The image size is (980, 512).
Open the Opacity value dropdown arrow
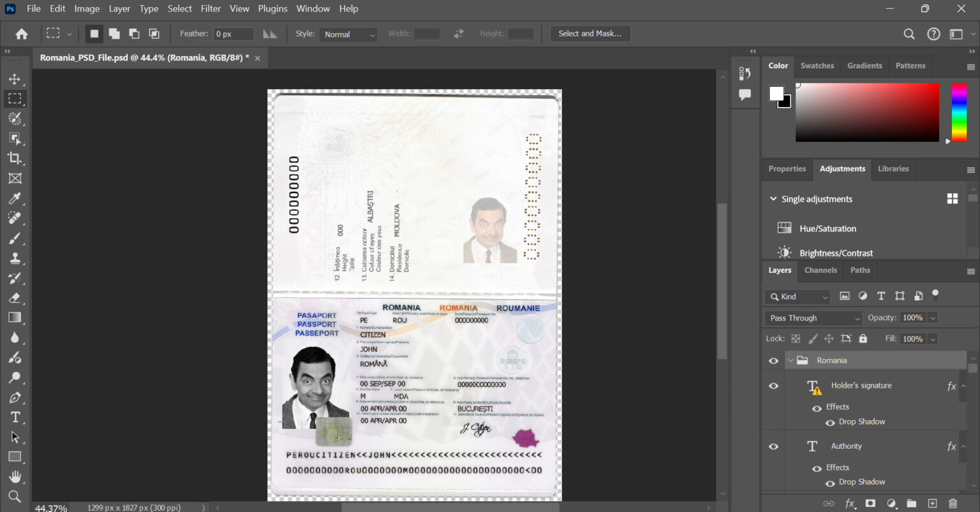[x=933, y=318]
